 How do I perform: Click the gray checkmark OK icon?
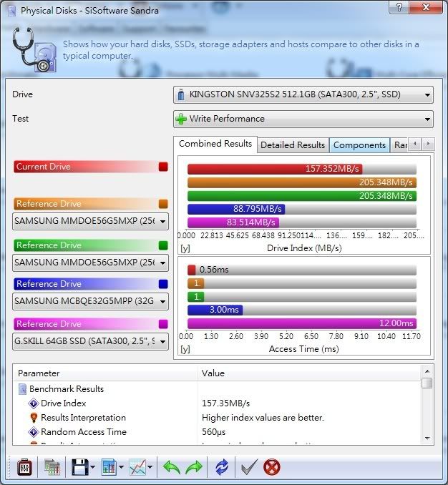coord(249,467)
